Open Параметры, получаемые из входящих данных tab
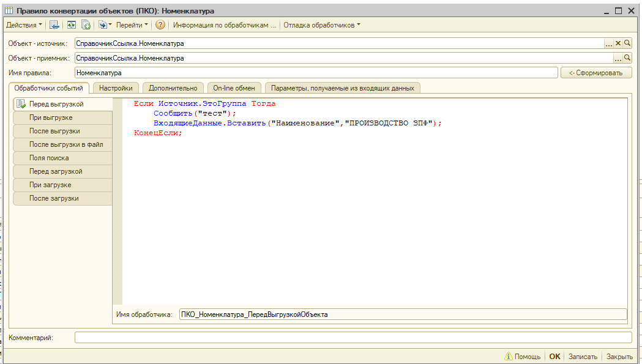 pyautogui.click(x=343, y=88)
